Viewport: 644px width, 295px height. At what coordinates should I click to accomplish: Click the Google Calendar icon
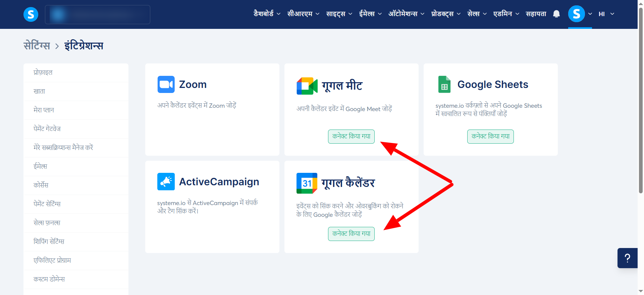[x=307, y=183]
